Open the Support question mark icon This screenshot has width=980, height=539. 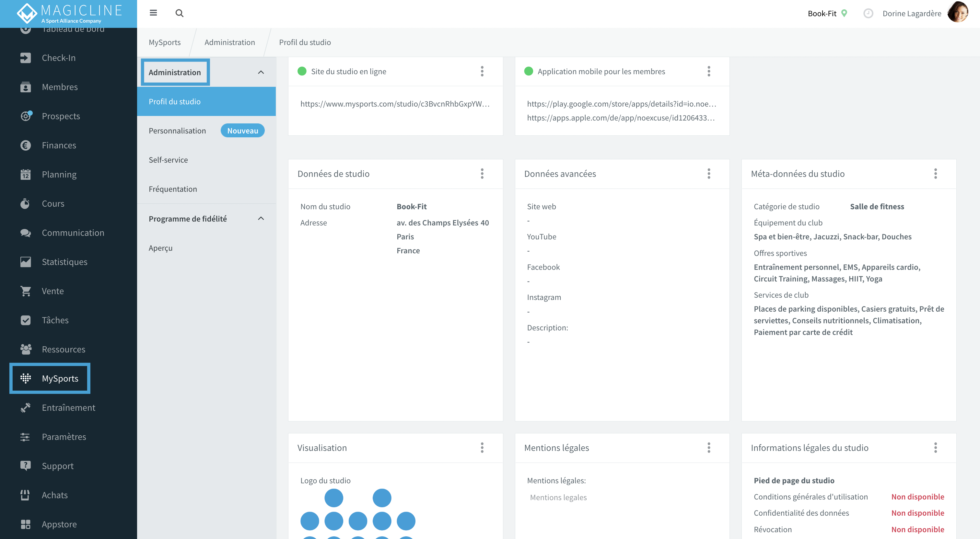tap(26, 466)
